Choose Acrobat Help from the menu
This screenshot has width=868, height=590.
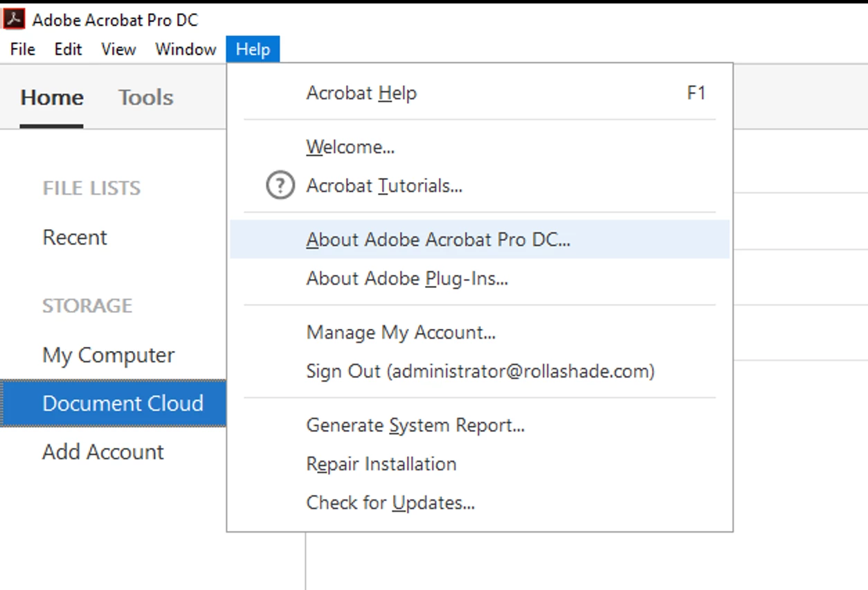(x=480, y=93)
